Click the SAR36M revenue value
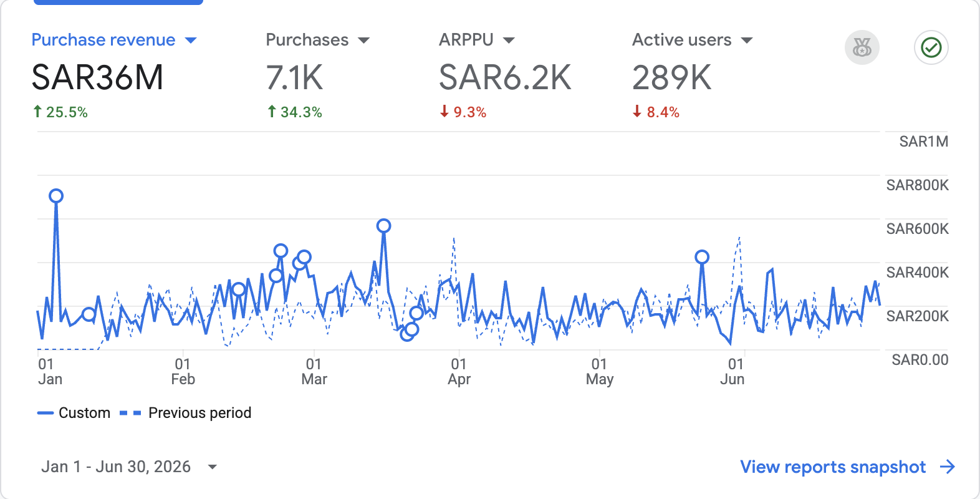 (x=98, y=78)
